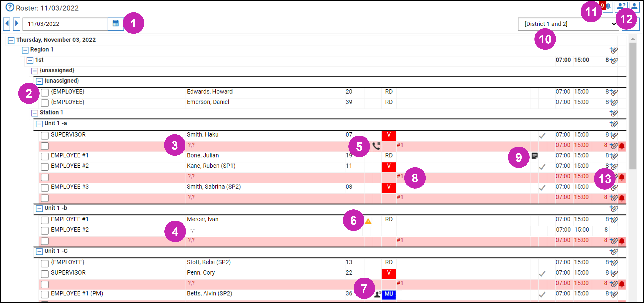
Task: Click red V code on Smith, Haku row
Action: coord(389,135)
